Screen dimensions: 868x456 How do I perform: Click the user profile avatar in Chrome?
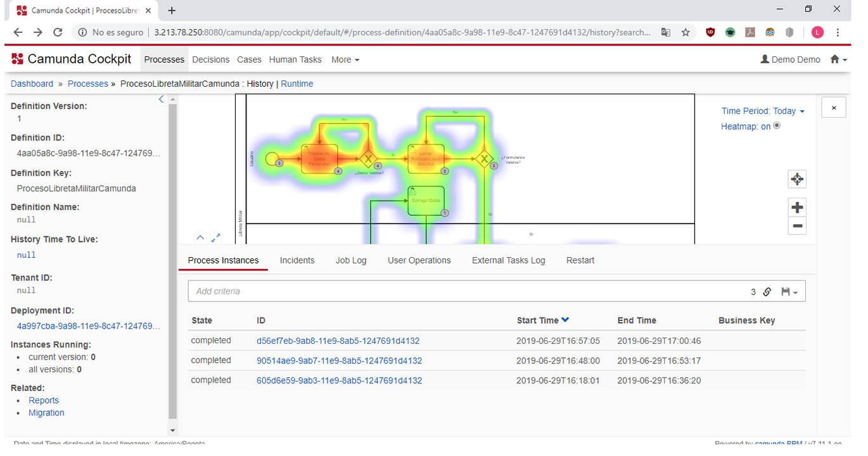click(817, 32)
